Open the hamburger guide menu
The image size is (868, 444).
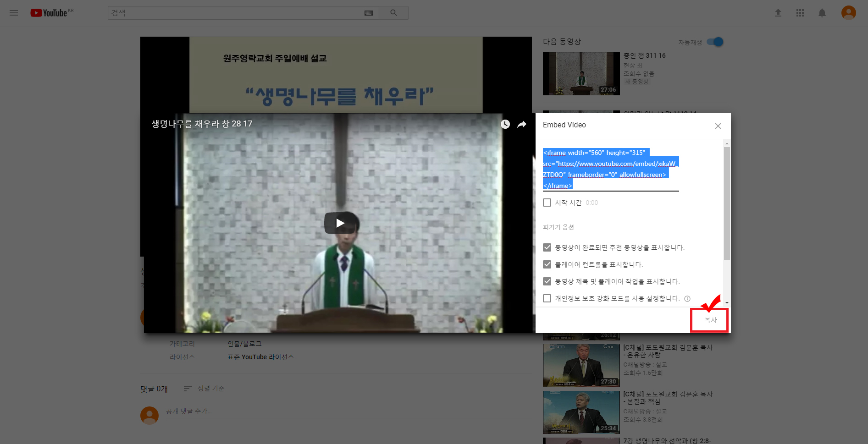point(14,13)
